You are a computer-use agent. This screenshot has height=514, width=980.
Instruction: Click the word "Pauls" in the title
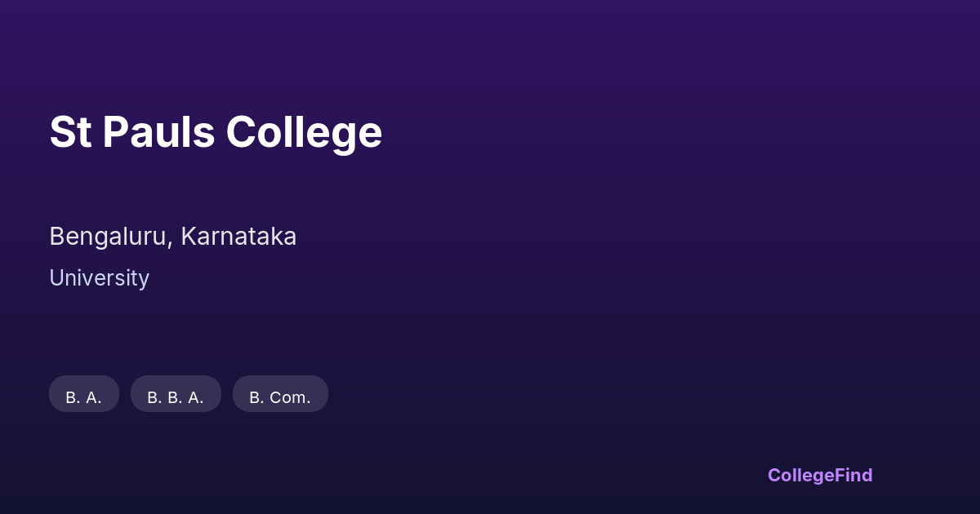point(158,132)
